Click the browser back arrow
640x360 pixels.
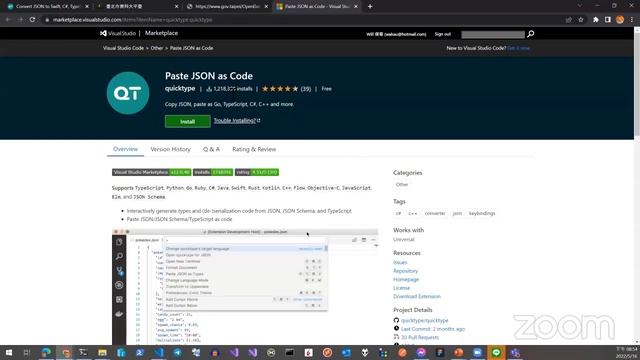pos(8,20)
